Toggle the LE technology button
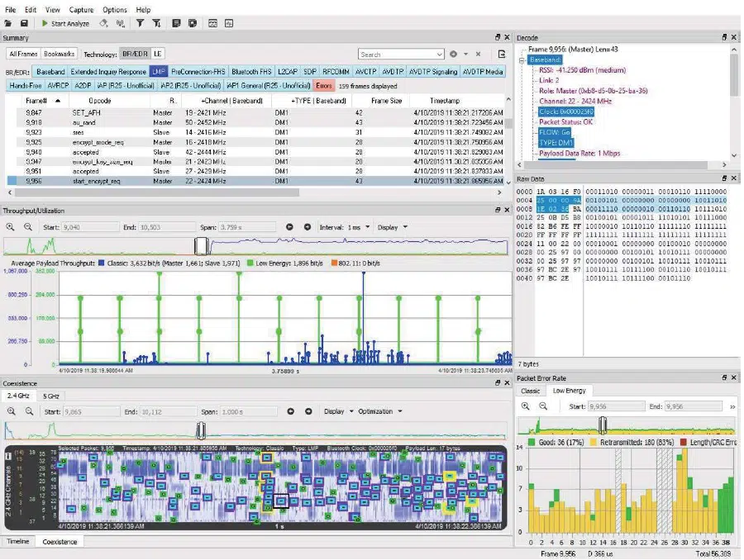 (x=158, y=54)
